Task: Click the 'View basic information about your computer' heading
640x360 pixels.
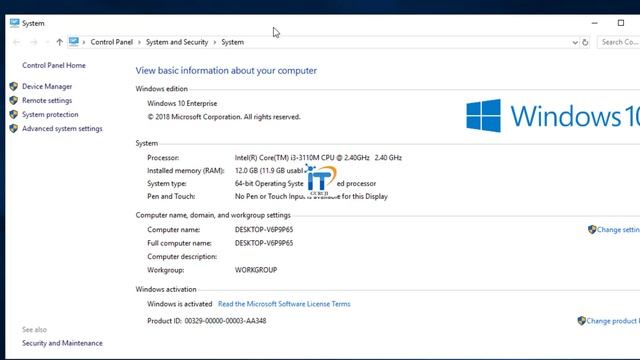Action: coord(226,71)
